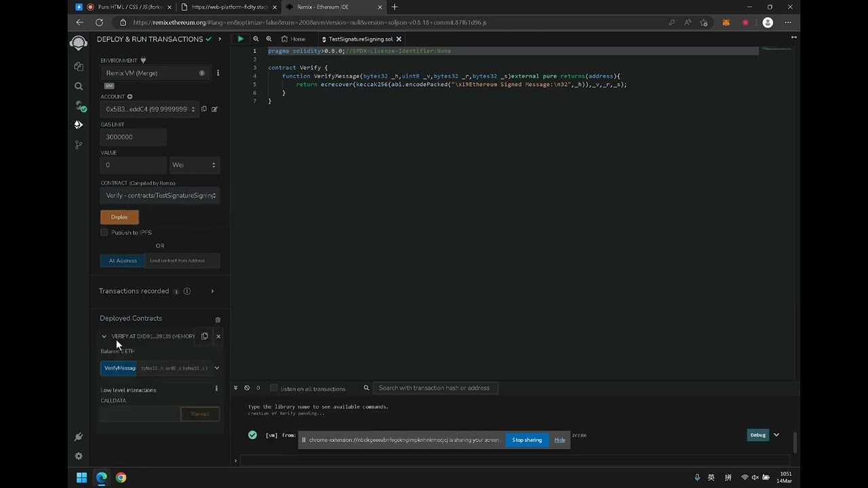Open the Contract selection dropdown

coord(160,195)
